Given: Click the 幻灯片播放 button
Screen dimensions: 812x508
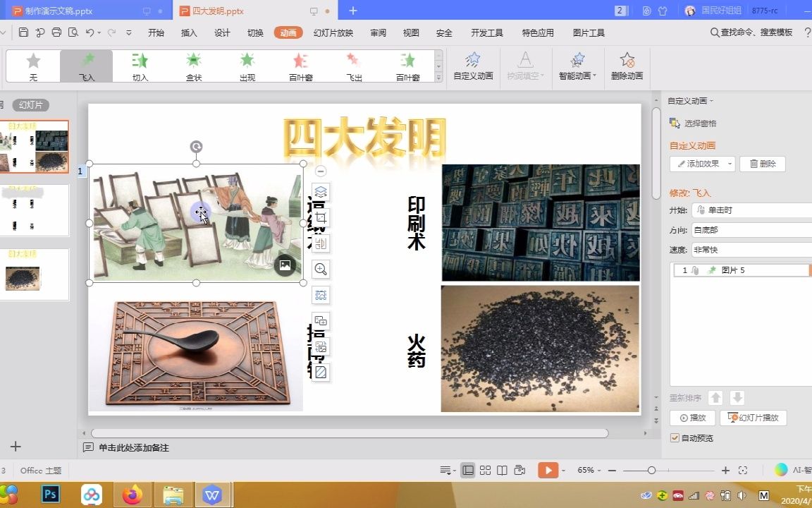Looking at the screenshot, I should pos(753,417).
